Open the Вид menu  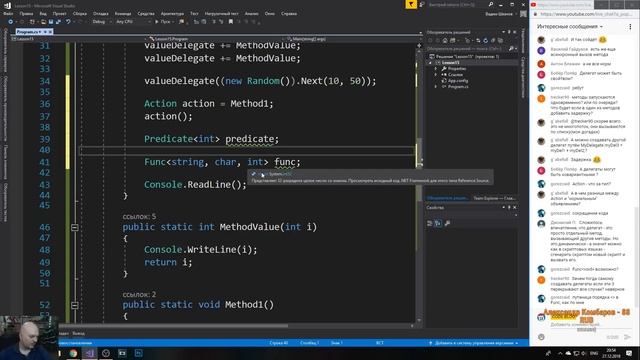click(43, 13)
